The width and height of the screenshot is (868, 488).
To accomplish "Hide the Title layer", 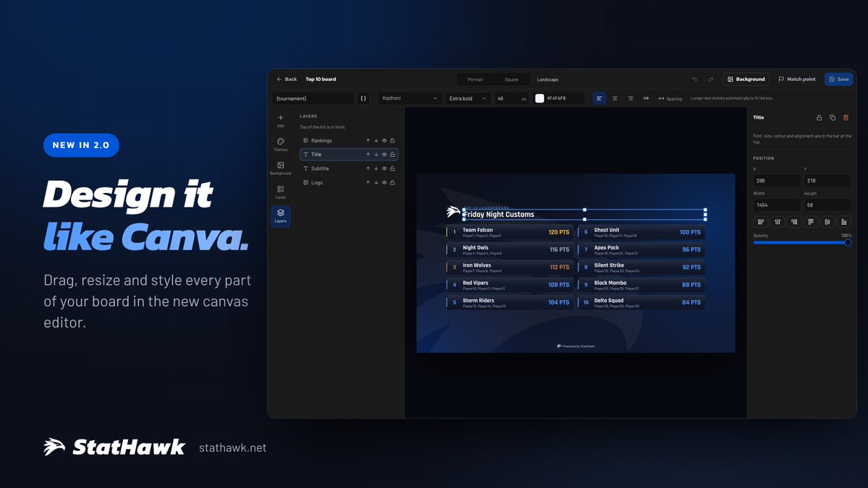I will point(385,154).
